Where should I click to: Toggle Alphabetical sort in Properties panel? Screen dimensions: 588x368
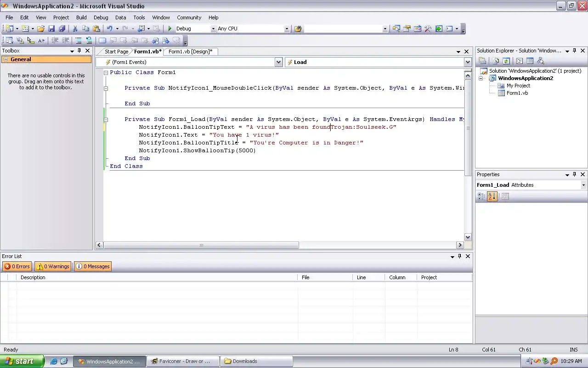tap(492, 196)
